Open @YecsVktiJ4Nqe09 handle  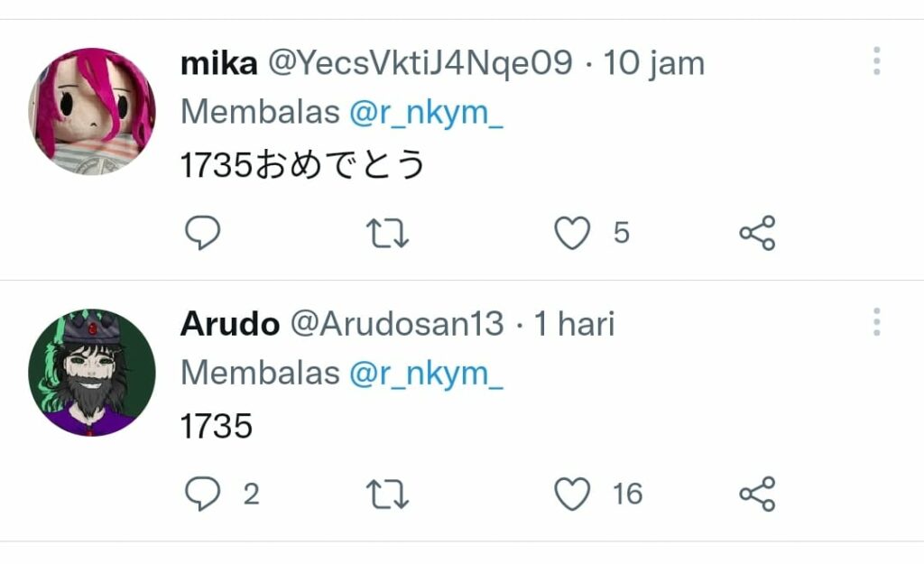click(420, 62)
